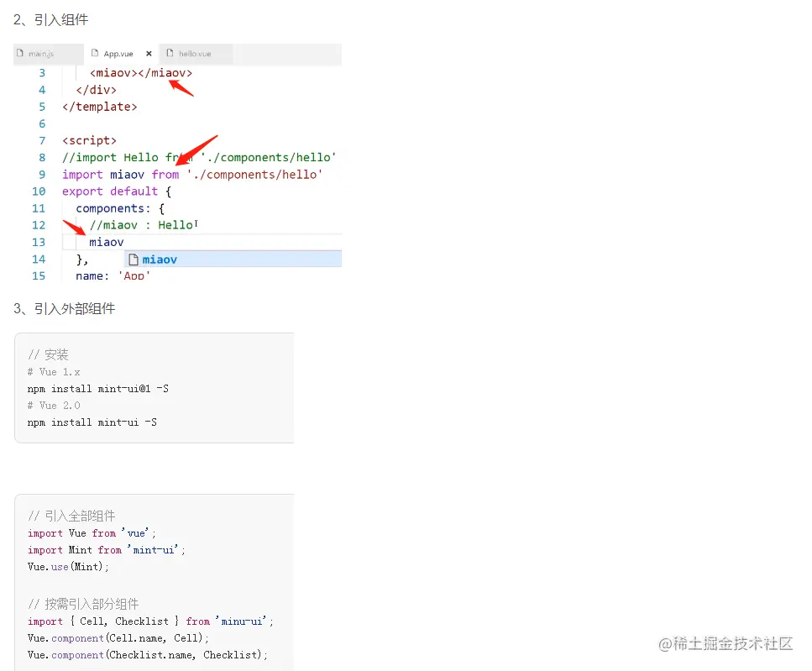Click the 'Vue.use(Mint);' line
Image resolution: width=812 pixels, height=671 pixels.
(68, 567)
